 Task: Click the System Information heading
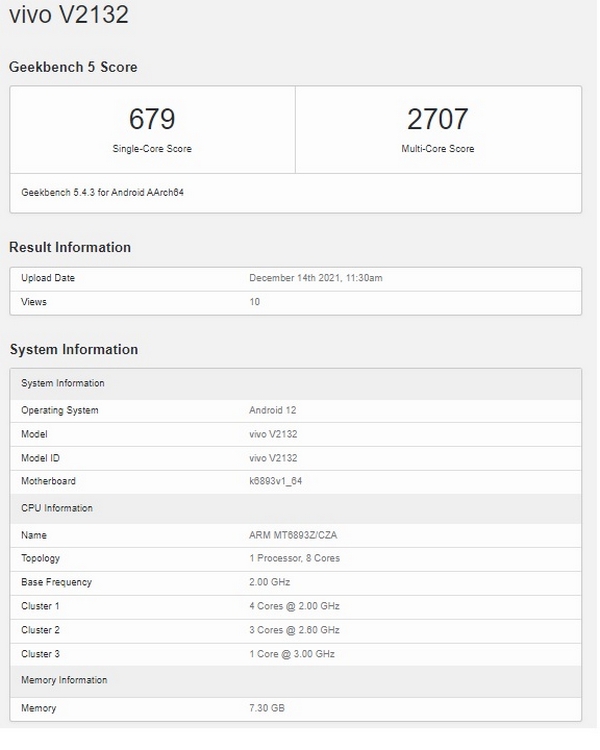[74, 349]
